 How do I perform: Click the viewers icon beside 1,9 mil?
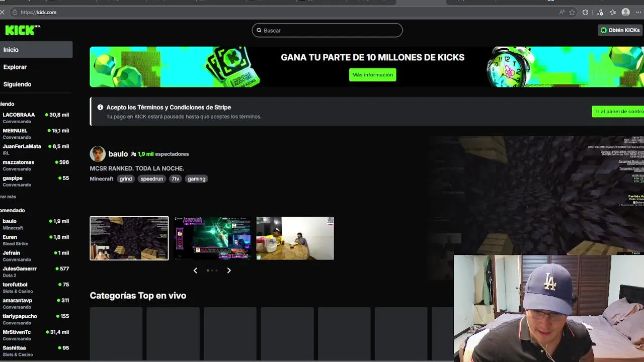133,154
